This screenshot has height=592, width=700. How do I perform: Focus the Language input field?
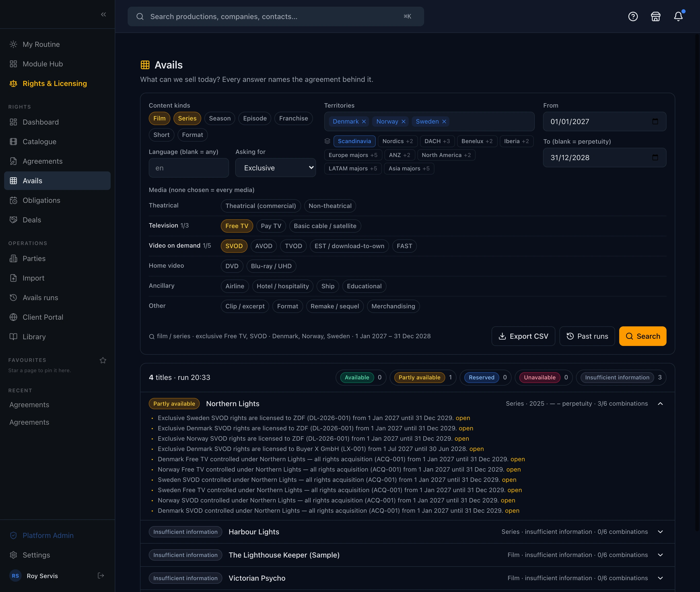click(x=189, y=168)
